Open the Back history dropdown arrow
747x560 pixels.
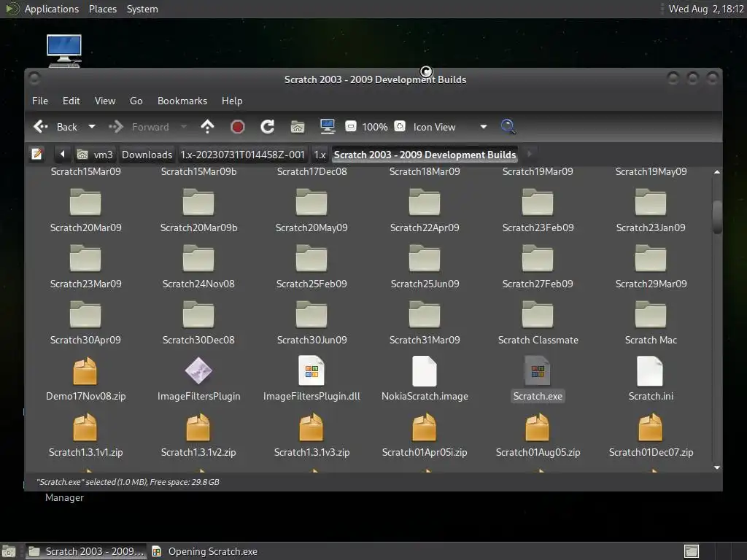(x=92, y=127)
